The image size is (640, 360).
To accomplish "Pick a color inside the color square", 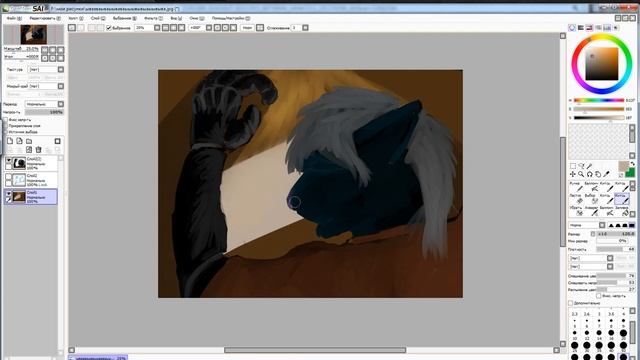I will click(602, 64).
